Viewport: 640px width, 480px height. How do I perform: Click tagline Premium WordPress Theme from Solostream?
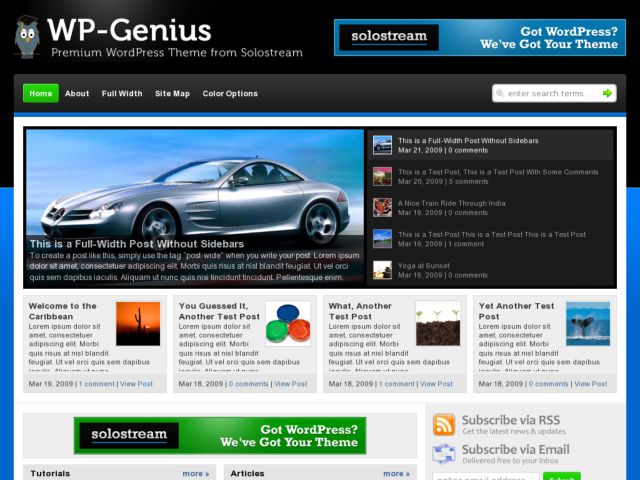click(x=177, y=53)
